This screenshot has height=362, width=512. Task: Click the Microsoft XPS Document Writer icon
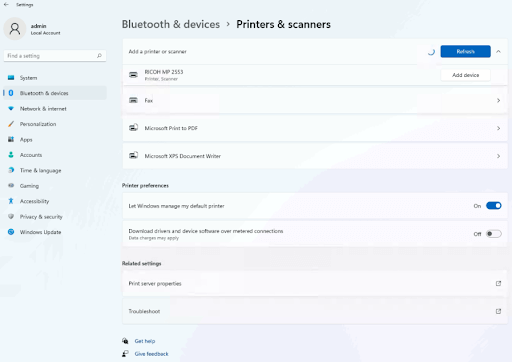pyautogui.click(x=133, y=155)
